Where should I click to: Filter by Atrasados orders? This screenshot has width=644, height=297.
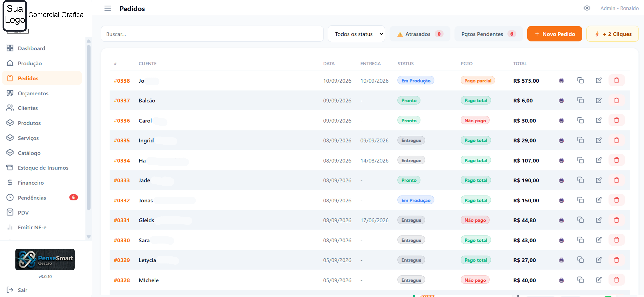[420, 34]
